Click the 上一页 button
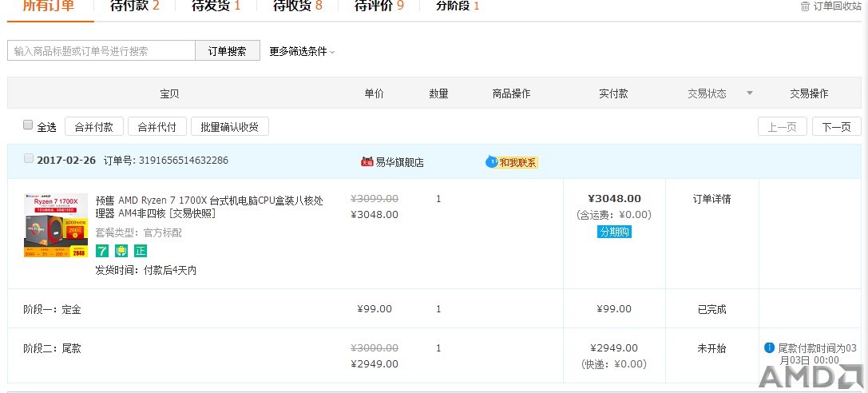 [783, 127]
